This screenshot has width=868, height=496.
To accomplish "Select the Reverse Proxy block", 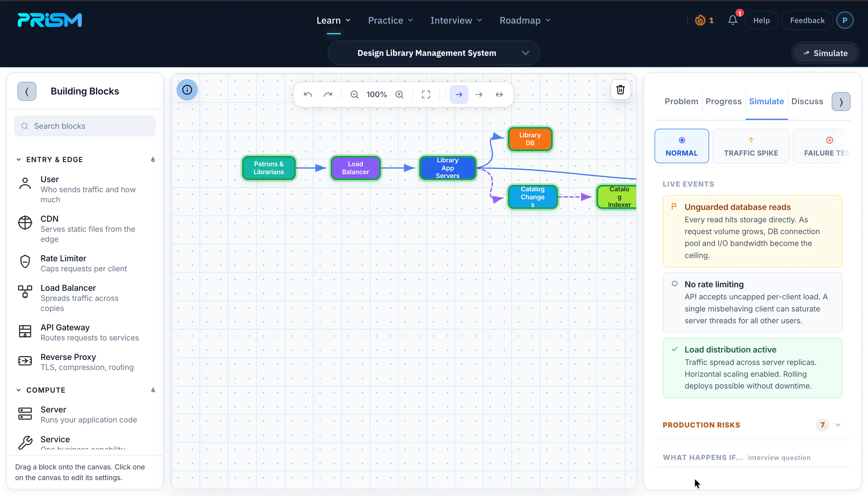I will coord(85,362).
